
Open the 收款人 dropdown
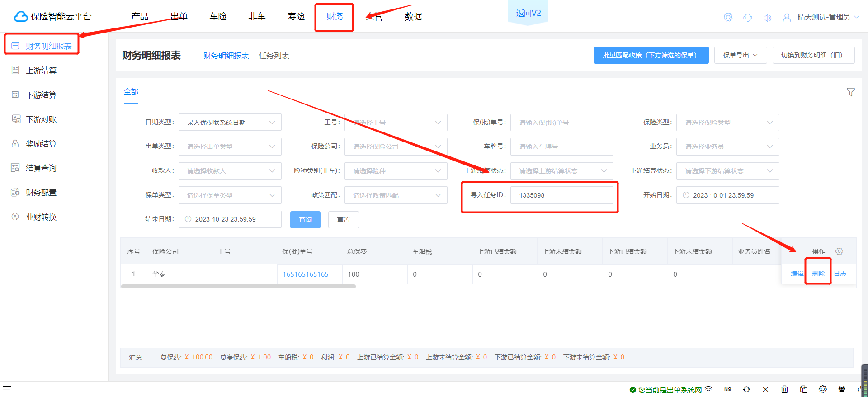(230, 170)
